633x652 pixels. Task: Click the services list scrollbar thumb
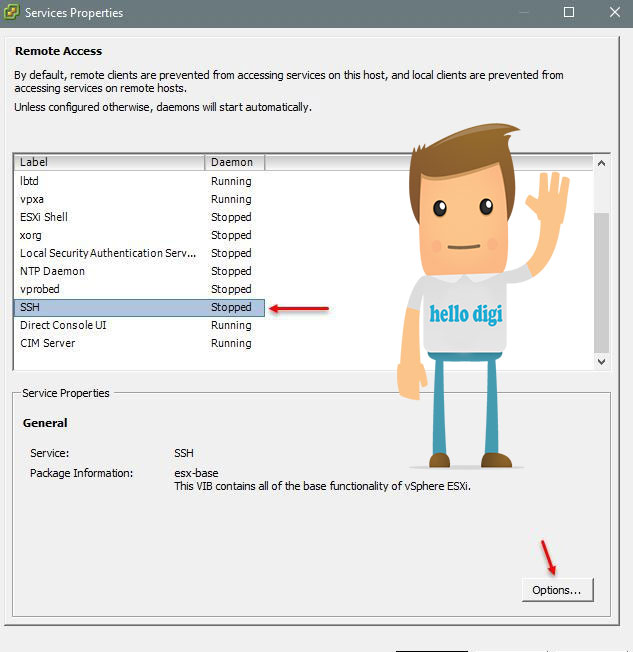601,283
